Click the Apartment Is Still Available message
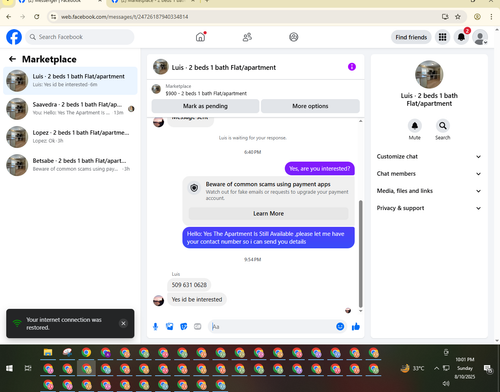The image size is (500, 392). pos(268,238)
